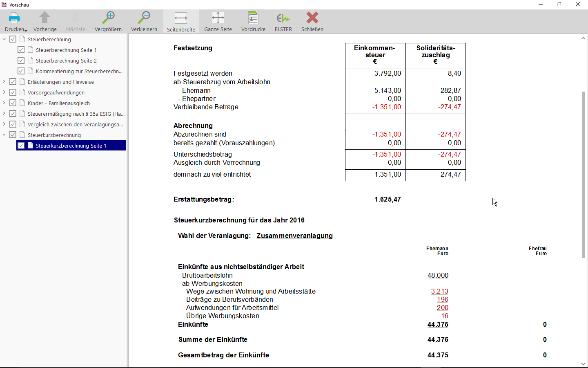Toggle Steuerkurzberechnung Seite 1 checkbox

[21, 146]
